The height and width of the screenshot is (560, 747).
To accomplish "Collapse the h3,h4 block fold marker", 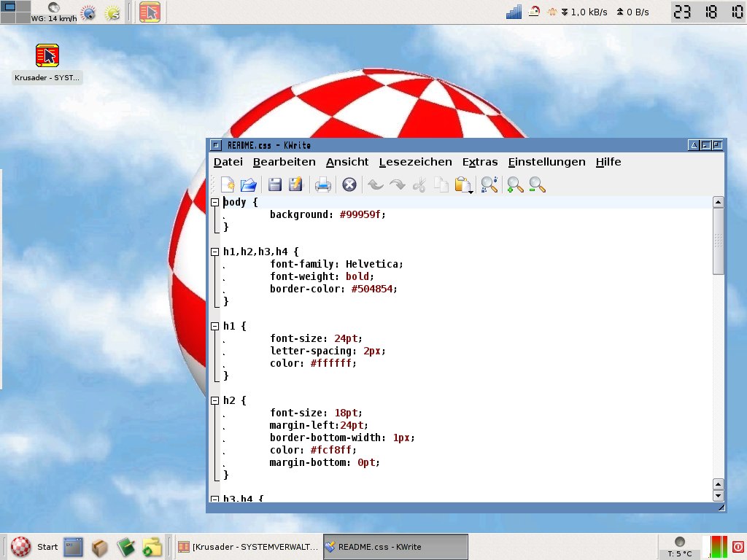I will (x=215, y=499).
